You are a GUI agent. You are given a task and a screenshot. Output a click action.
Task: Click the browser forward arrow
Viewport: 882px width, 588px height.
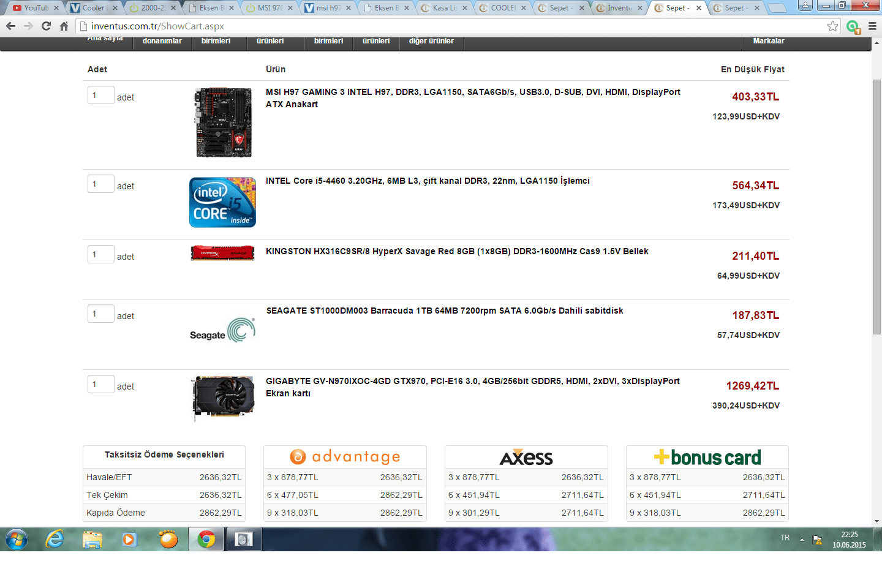point(28,26)
